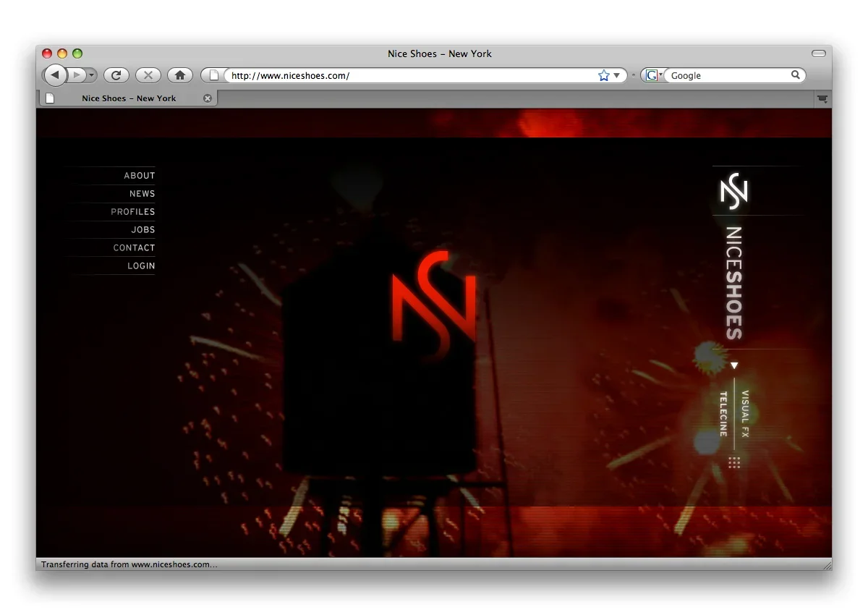Toggle the bookmark star in the address bar

pyautogui.click(x=603, y=75)
